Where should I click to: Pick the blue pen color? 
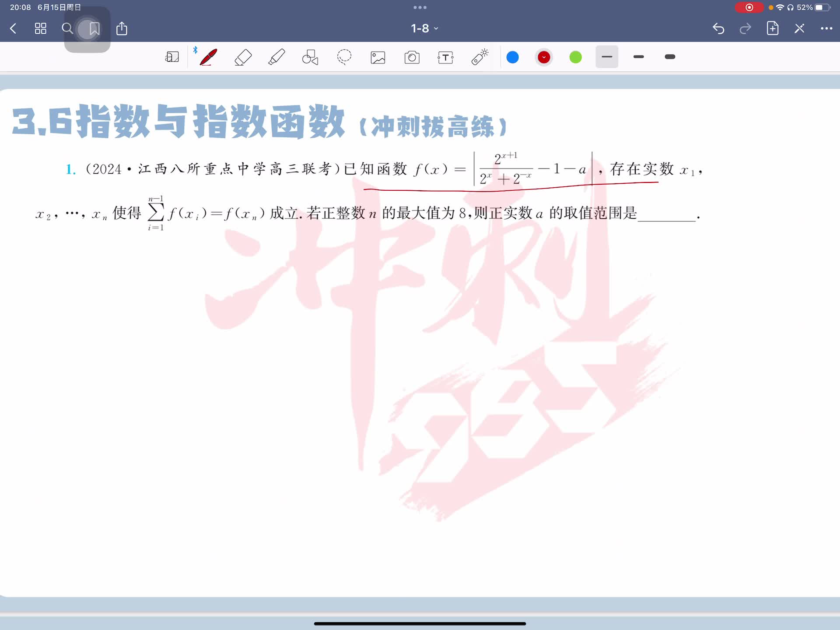pos(512,57)
